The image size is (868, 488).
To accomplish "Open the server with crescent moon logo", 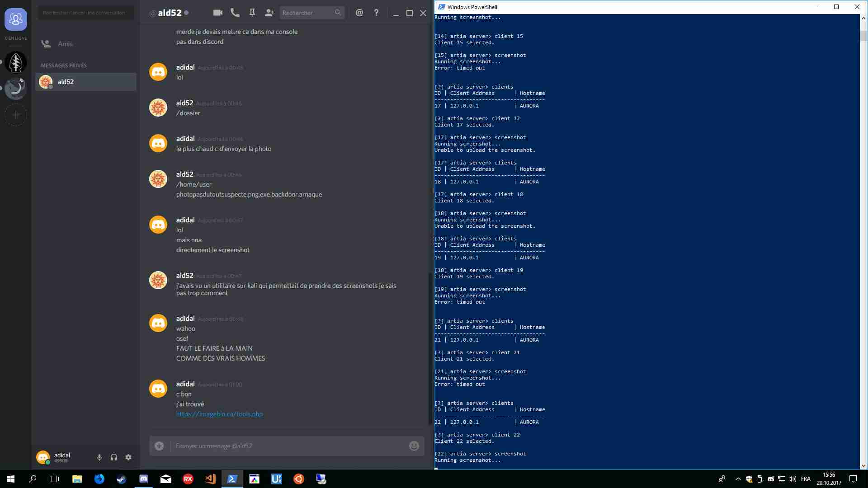I will pos(16,89).
